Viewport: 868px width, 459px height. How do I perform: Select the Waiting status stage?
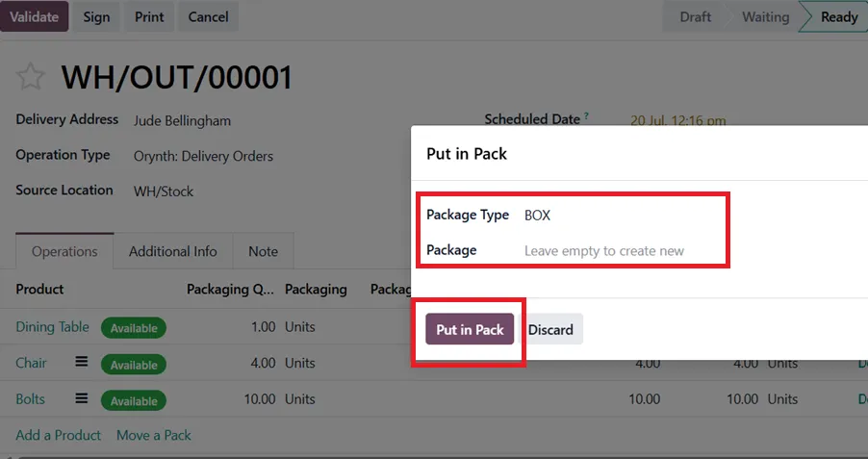[766, 16]
